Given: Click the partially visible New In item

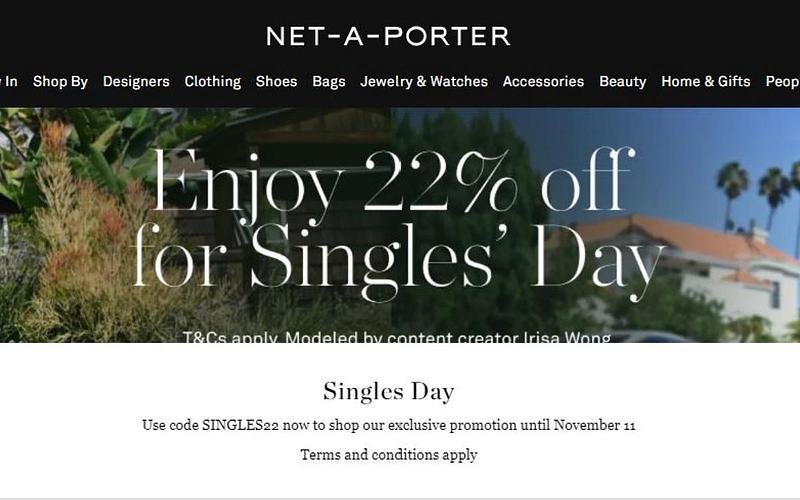Looking at the screenshot, I should [9, 82].
